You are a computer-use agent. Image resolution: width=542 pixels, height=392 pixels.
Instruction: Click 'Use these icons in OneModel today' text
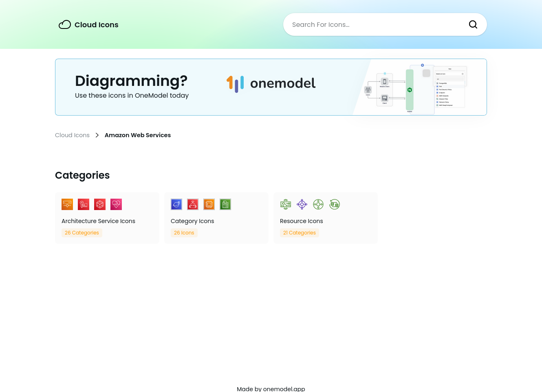[x=132, y=95]
